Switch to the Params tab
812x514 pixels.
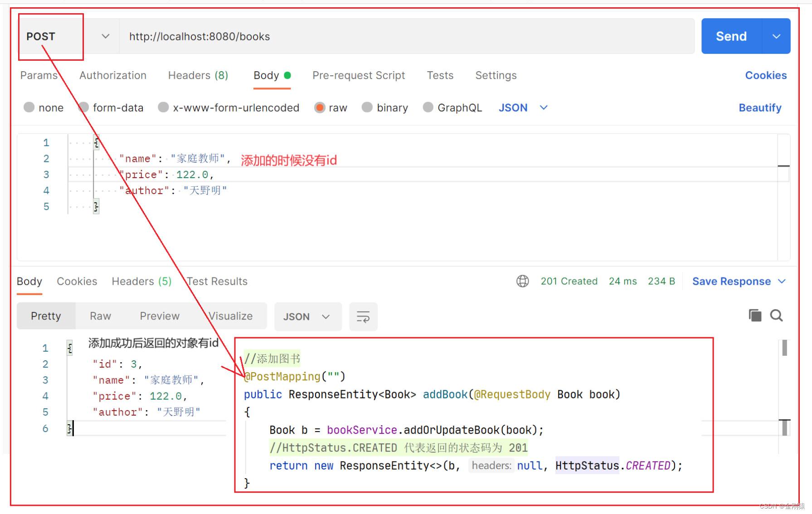(39, 75)
